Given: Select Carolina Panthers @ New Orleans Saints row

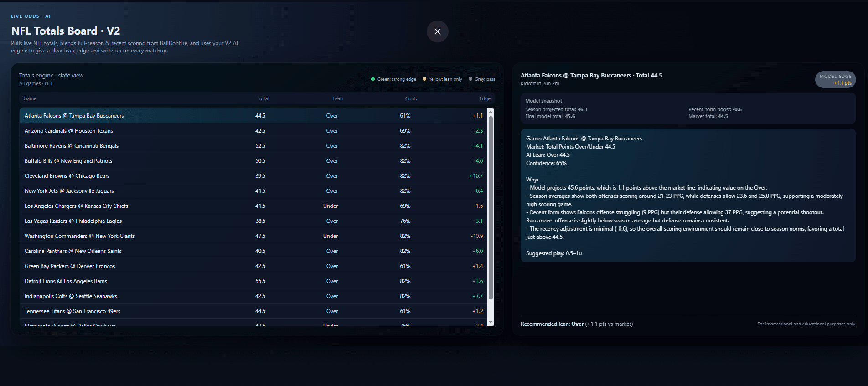Looking at the screenshot, I should pos(253,251).
